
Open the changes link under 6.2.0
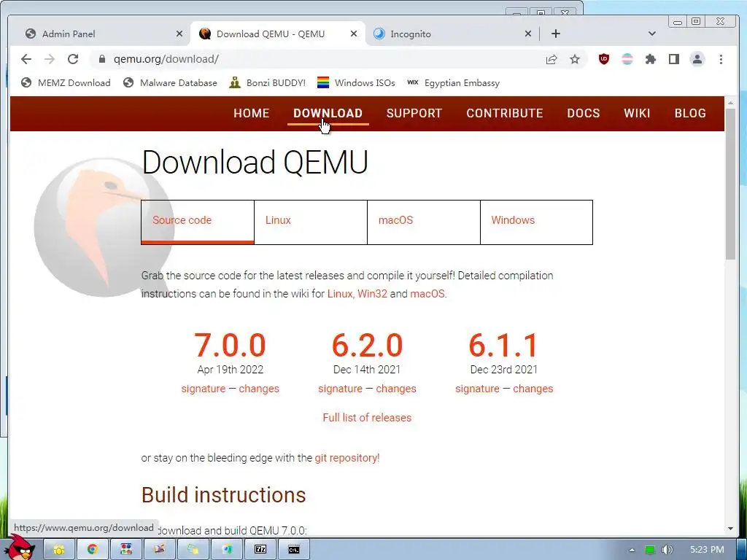coord(396,389)
